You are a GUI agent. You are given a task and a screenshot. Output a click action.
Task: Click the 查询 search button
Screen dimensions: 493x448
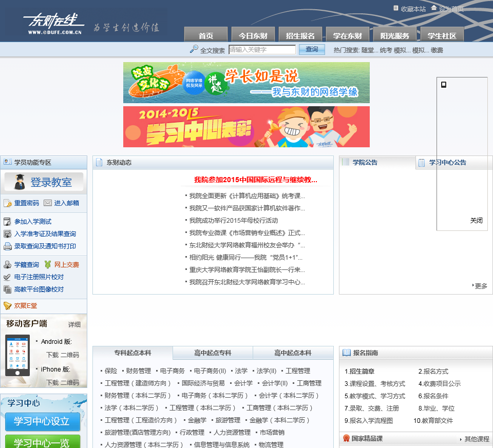click(x=312, y=50)
